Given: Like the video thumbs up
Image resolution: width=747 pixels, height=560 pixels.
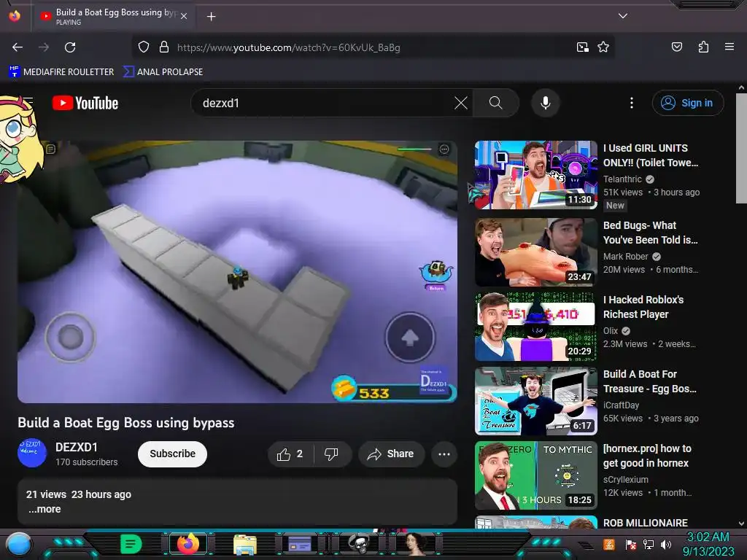Looking at the screenshot, I should [x=290, y=454].
